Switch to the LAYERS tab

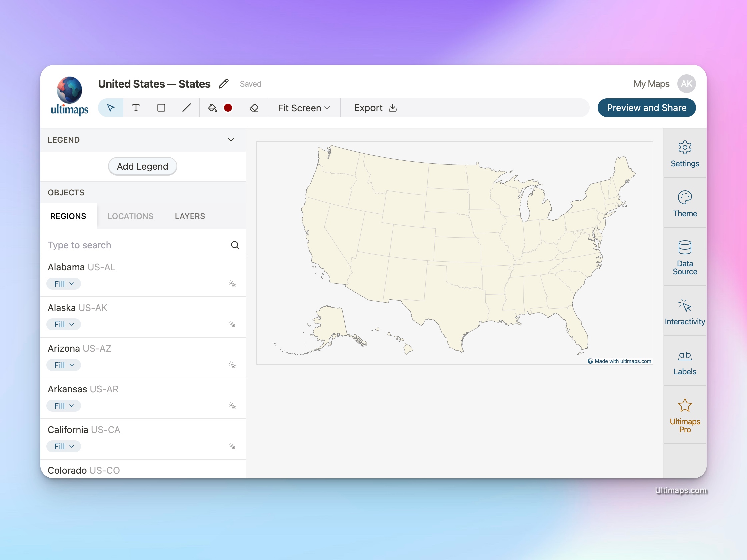pos(190,216)
